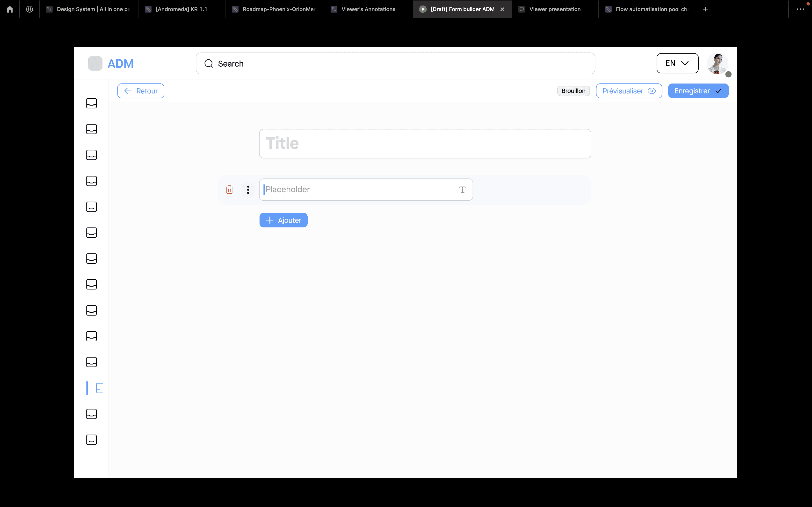Click the home icon in top bar

click(x=10, y=9)
